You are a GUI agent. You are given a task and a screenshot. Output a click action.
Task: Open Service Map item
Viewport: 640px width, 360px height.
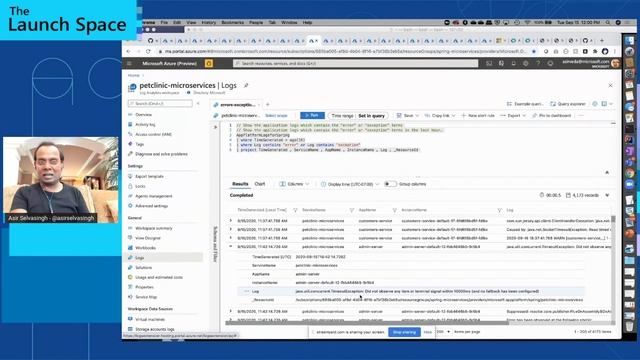[x=146, y=297]
